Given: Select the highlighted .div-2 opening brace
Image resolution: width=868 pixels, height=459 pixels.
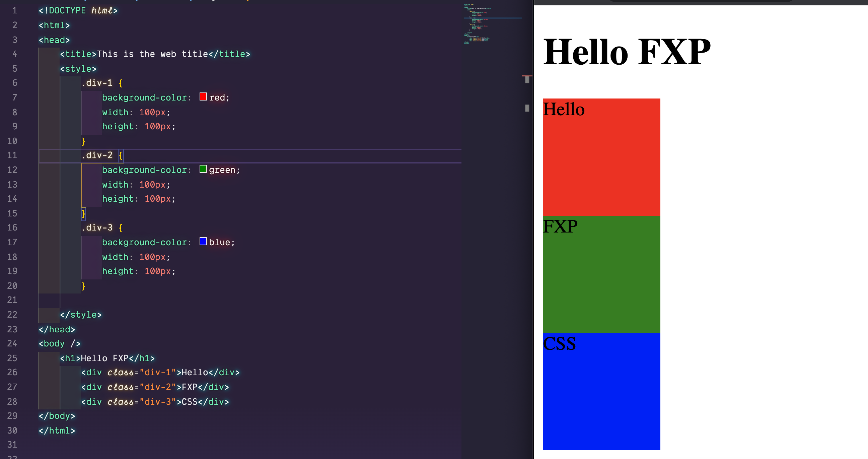Looking at the screenshot, I should (x=120, y=155).
